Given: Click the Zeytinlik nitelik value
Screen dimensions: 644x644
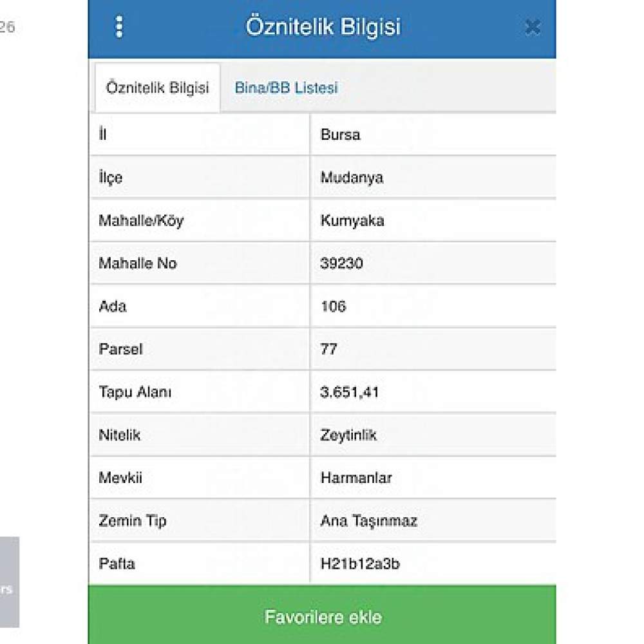Looking at the screenshot, I should (x=348, y=435).
